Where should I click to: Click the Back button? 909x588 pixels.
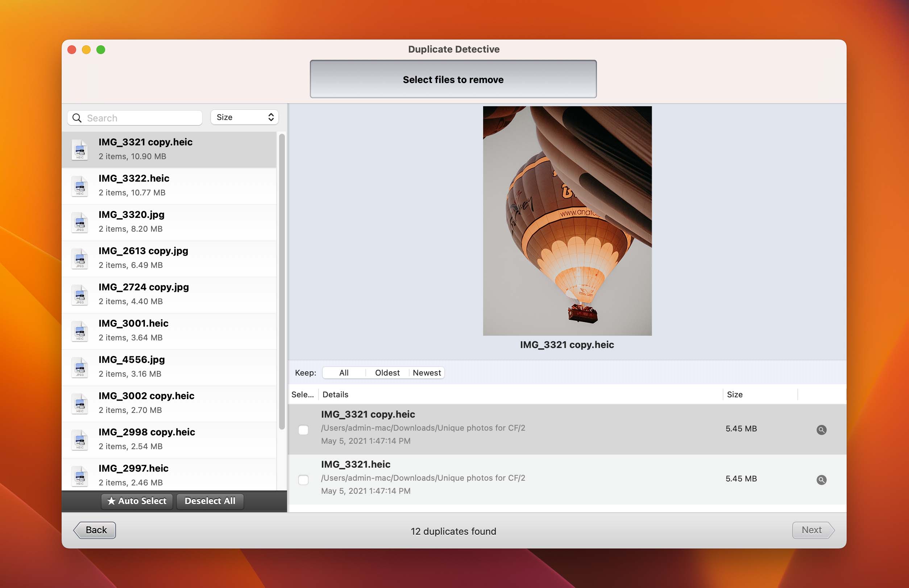click(95, 529)
